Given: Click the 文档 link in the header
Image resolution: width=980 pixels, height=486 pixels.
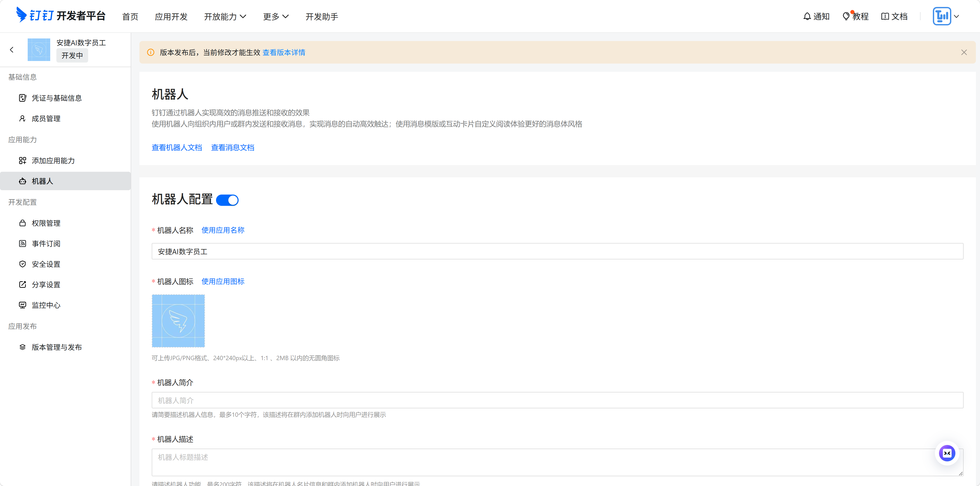Looking at the screenshot, I should 894,16.
